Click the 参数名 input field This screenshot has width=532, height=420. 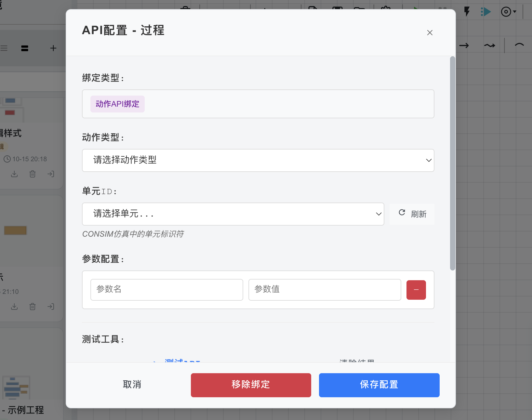(166, 290)
